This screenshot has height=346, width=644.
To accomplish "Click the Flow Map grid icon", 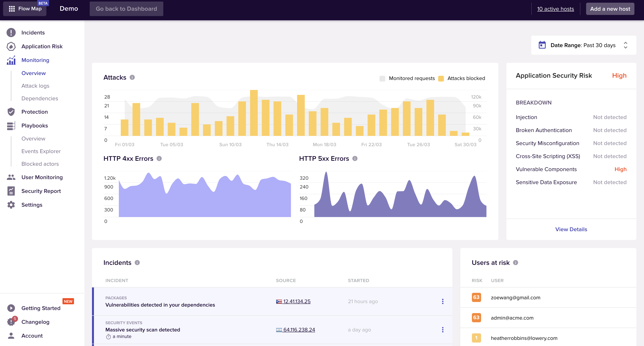I will [x=12, y=9].
